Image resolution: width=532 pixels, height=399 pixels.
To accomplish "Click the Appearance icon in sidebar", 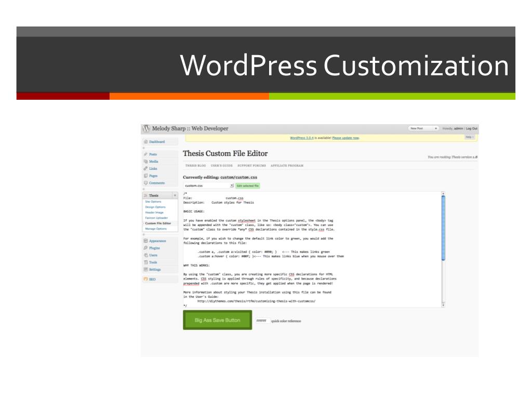I will (145, 241).
